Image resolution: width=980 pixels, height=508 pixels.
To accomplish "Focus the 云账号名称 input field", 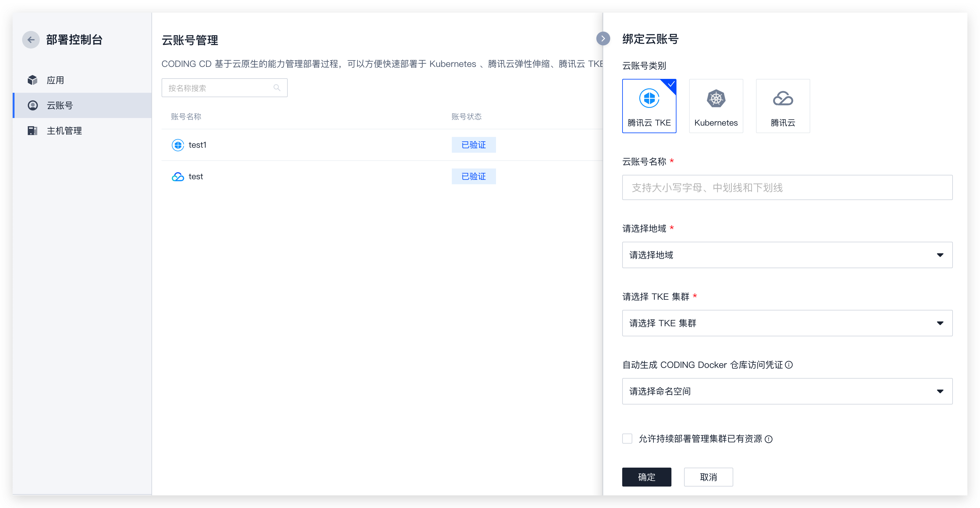I will tap(787, 188).
